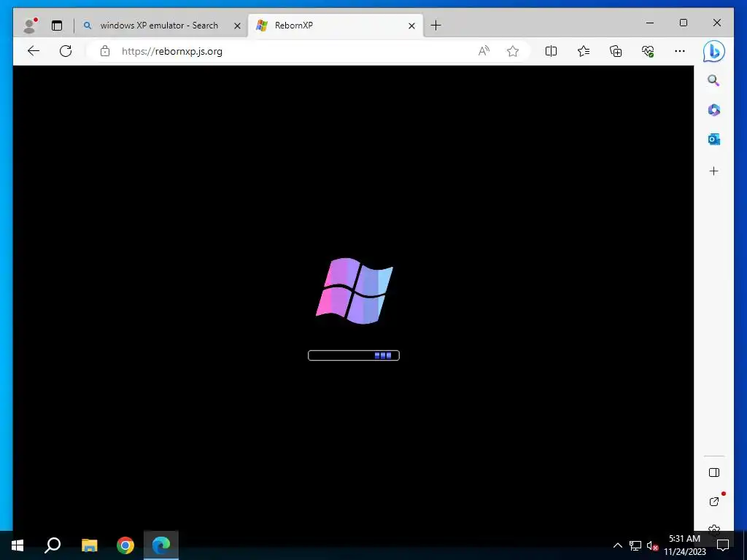Click the muted volume tray icon

tap(652, 545)
